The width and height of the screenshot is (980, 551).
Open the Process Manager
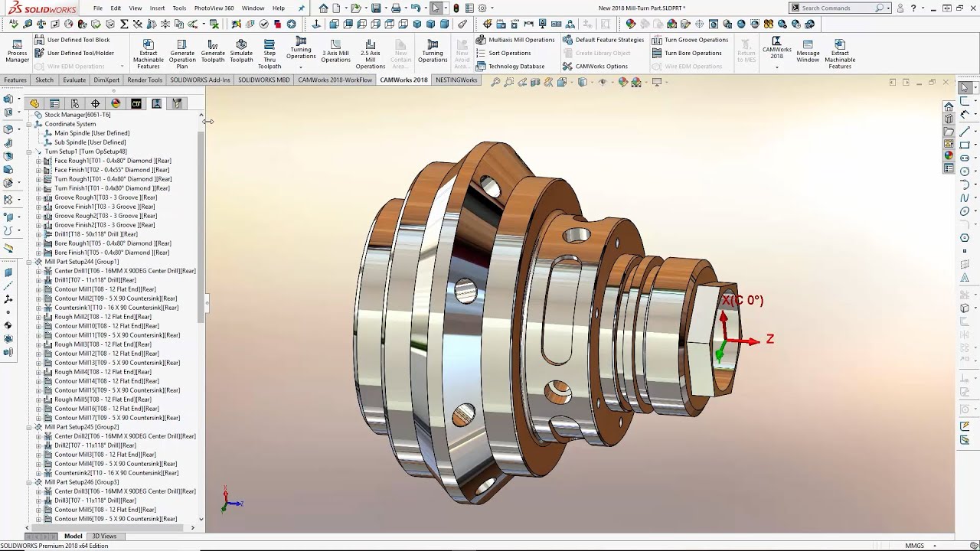tap(17, 51)
